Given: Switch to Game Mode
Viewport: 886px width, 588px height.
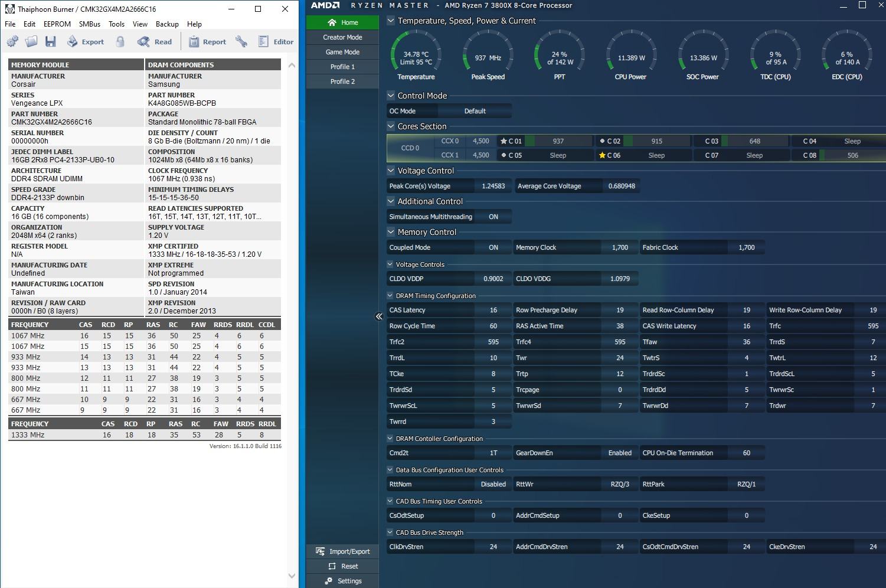Looking at the screenshot, I should (x=342, y=52).
